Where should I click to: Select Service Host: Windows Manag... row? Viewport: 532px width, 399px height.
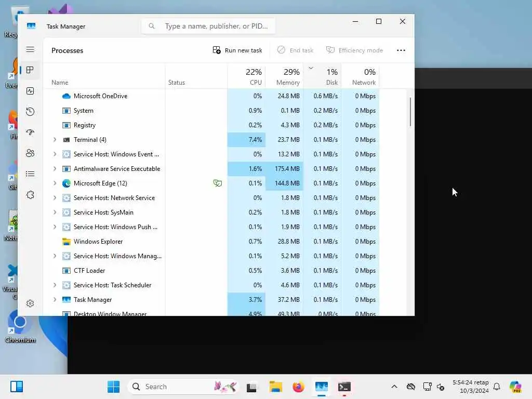211,256
